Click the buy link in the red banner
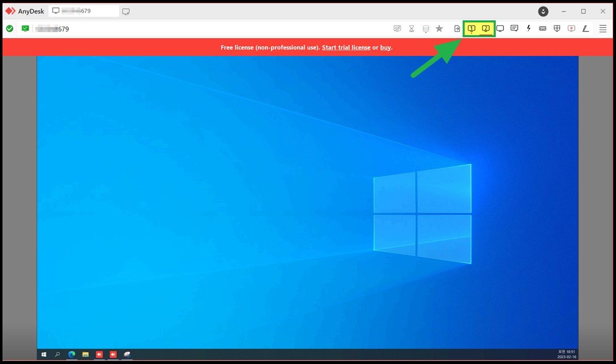 [x=386, y=47]
